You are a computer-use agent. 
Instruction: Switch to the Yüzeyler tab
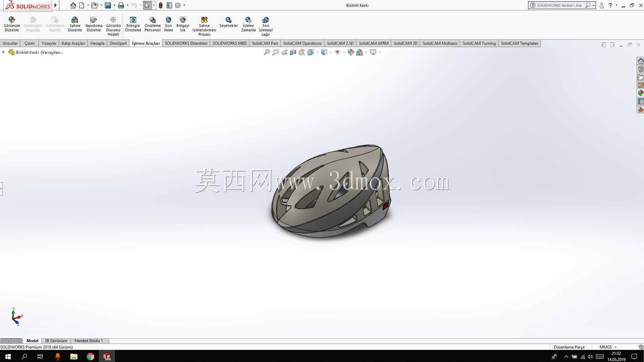coord(49,43)
